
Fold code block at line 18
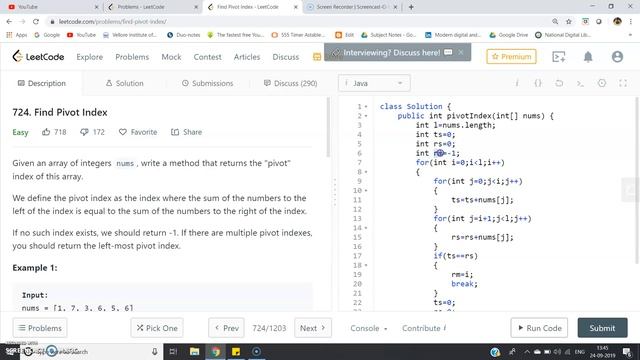click(x=366, y=265)
